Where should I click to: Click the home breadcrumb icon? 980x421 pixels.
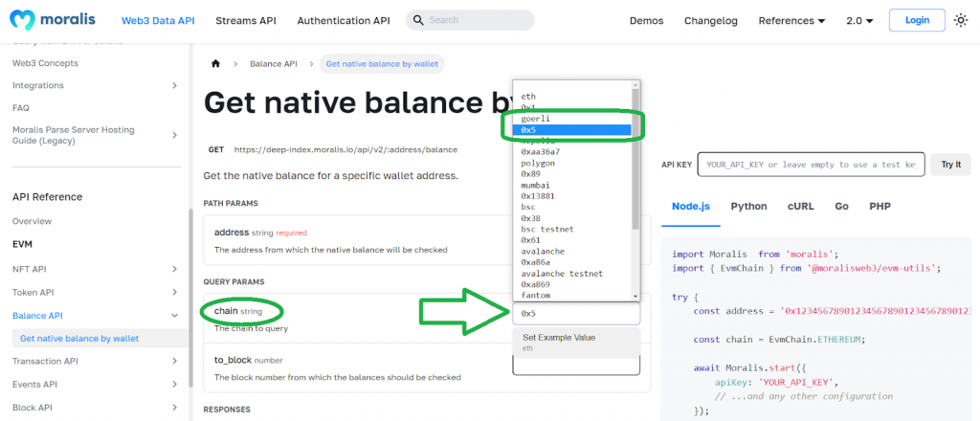(x=215, y=64)
